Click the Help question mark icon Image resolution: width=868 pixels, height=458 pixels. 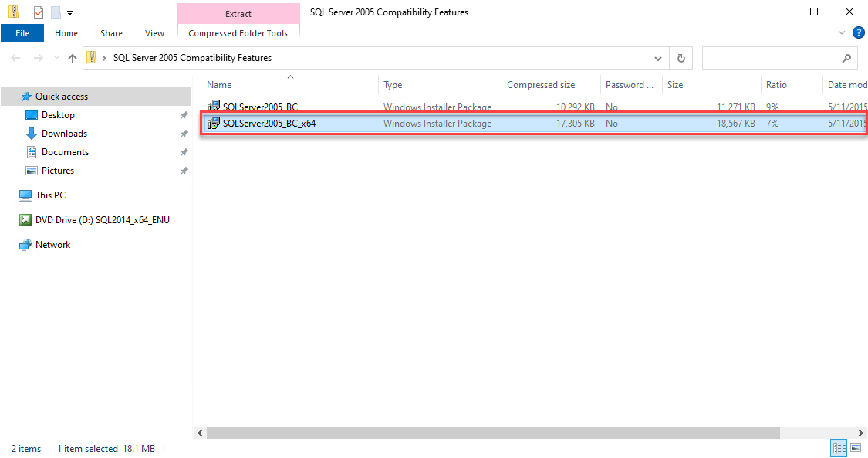859,32
